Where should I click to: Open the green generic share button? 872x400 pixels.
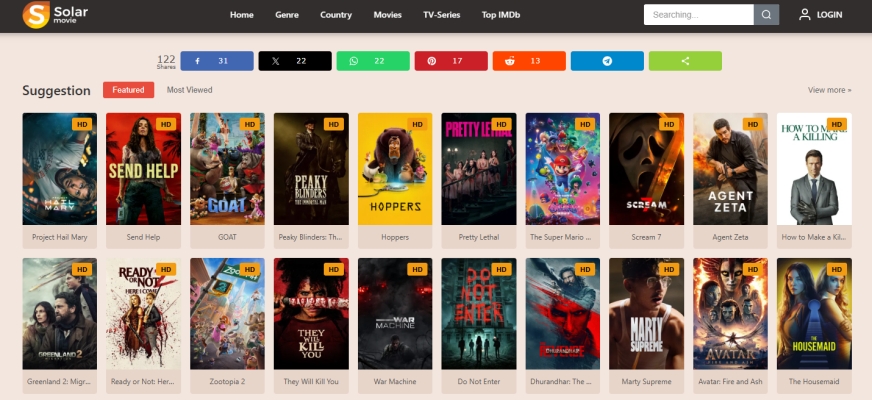(685, 61)
